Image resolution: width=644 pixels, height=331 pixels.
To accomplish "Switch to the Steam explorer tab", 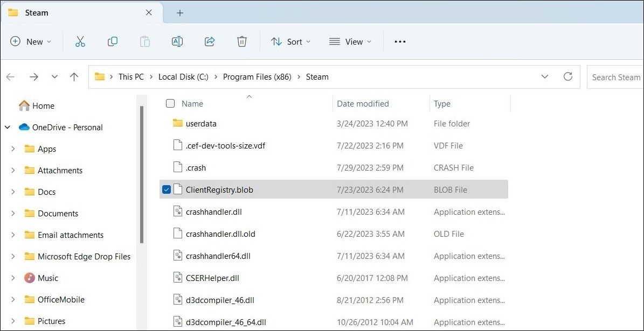I will (x=36, y=12).
